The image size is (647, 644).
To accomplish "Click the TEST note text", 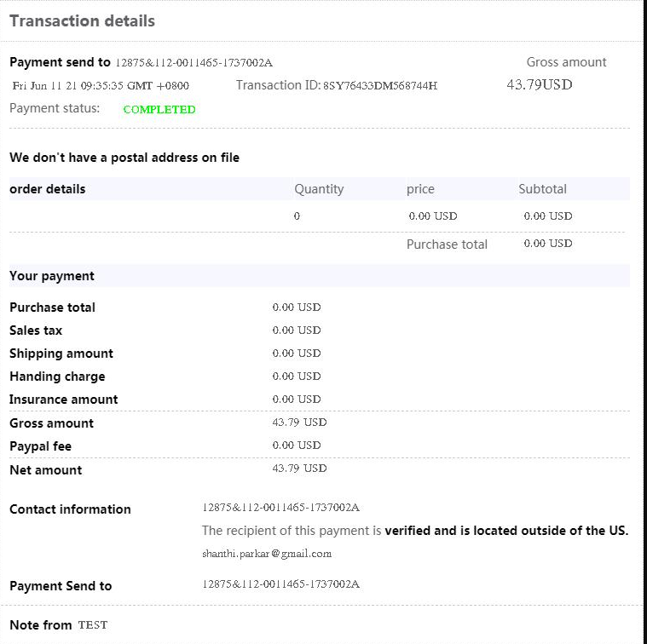I will pos(93,625).
